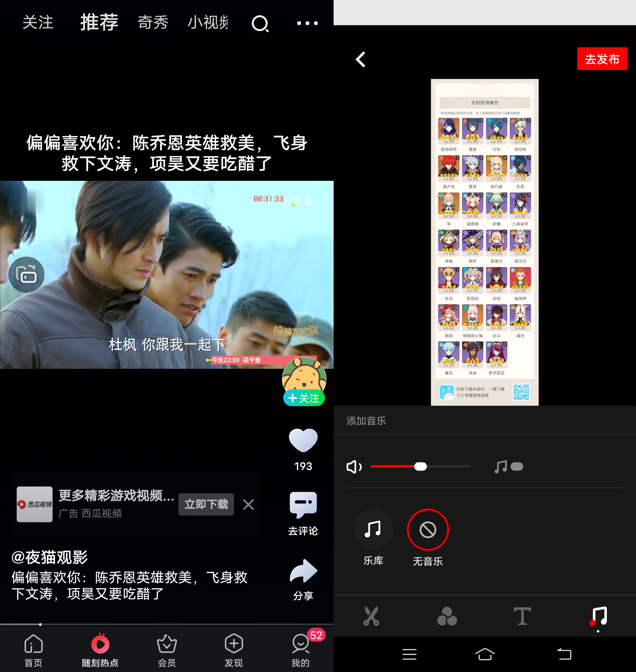Open the search magnifier icon
The height and width of the screenshot is (672, 636).
click(260, 24)
